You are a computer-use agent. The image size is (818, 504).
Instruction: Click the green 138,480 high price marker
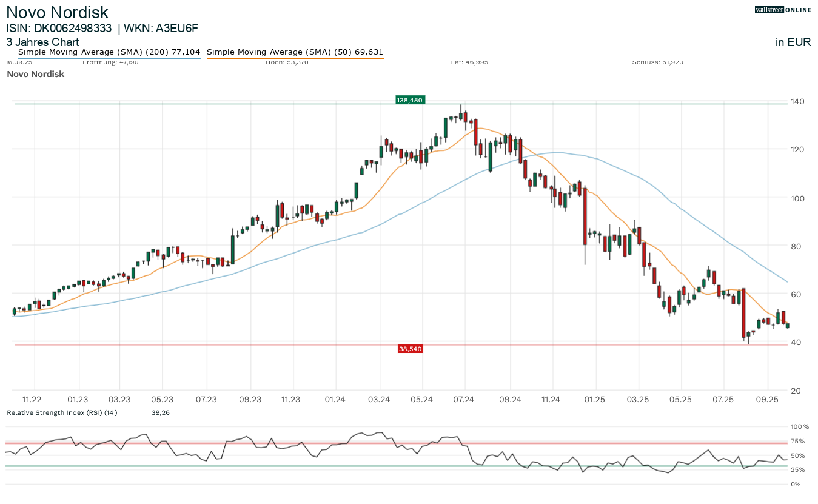tap(409, 100)
